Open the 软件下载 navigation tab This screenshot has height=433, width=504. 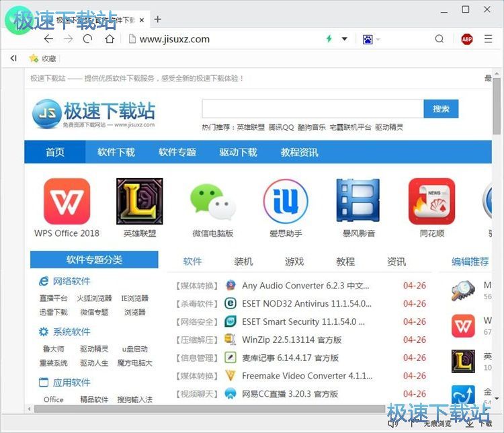point(116,152)
